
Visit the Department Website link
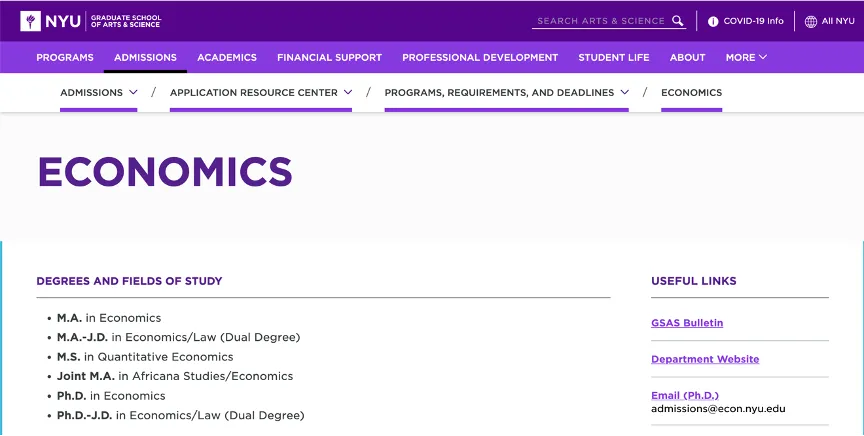[x=705, y=359]
